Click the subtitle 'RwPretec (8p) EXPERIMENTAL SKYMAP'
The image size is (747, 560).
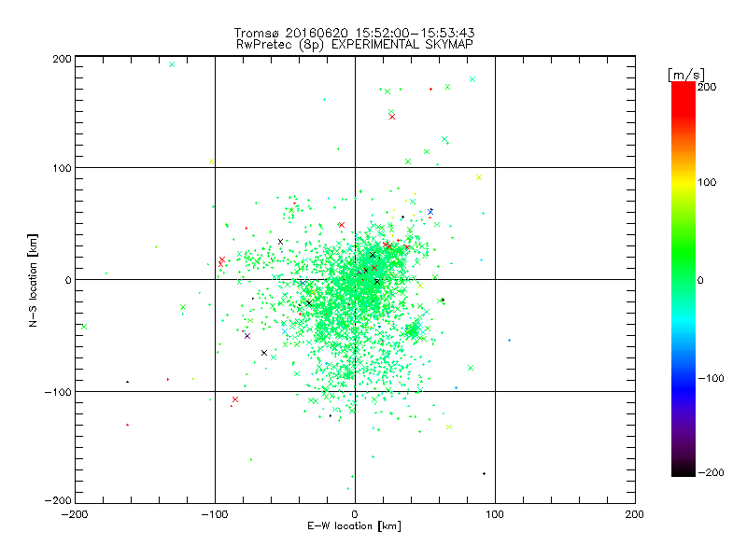tap(355, 45)
